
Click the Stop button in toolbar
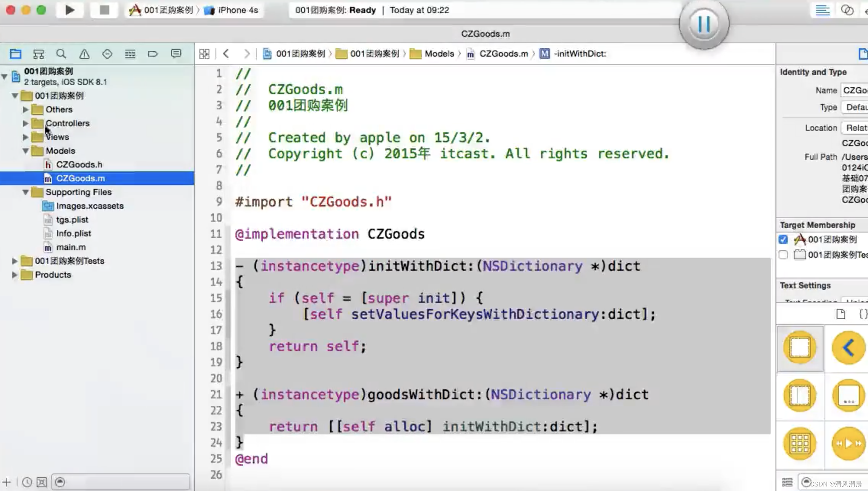(104, 10)
